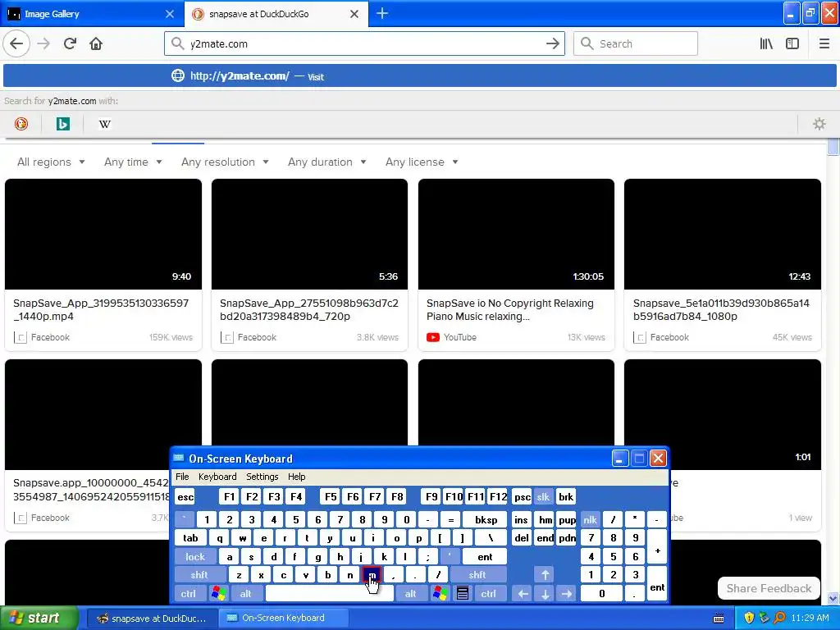Open the 9:40 SnapSave_App 1440p video thumbnail
The height and width of the screenshot is (630, 840).
[103, 234]
